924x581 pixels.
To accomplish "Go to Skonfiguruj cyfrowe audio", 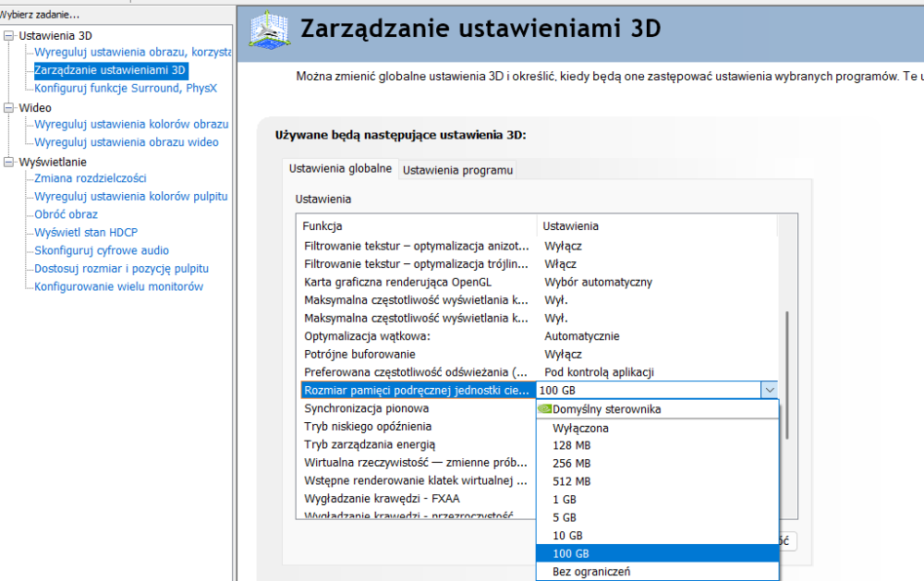I will [102, 250].
